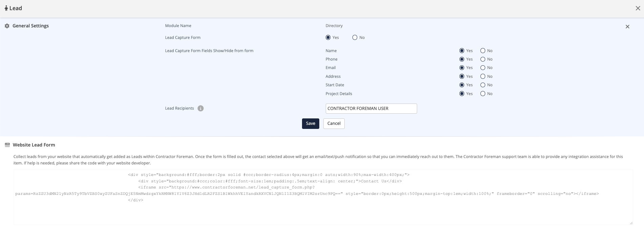Click inside the embed code text area
Viewport: 644px width, 226px height.
(323, 197)
